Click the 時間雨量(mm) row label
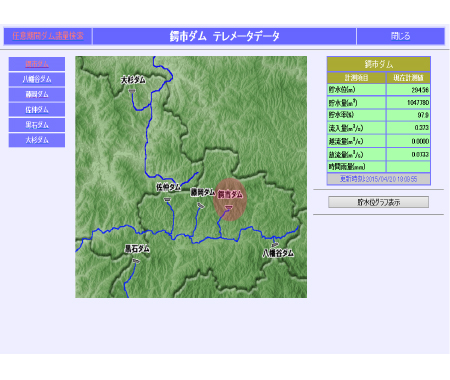This screenshot has width=450, height=380. tap(347, 167)
